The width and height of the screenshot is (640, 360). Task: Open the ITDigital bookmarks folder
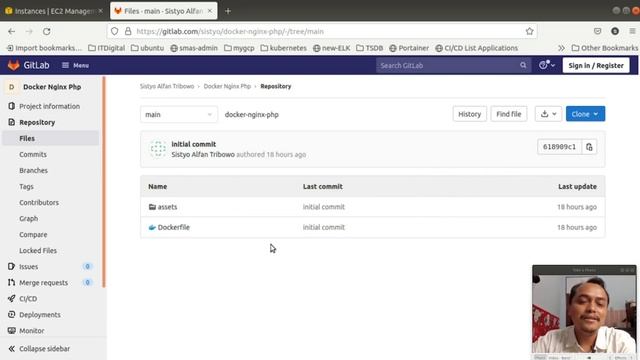coord(107,48)
